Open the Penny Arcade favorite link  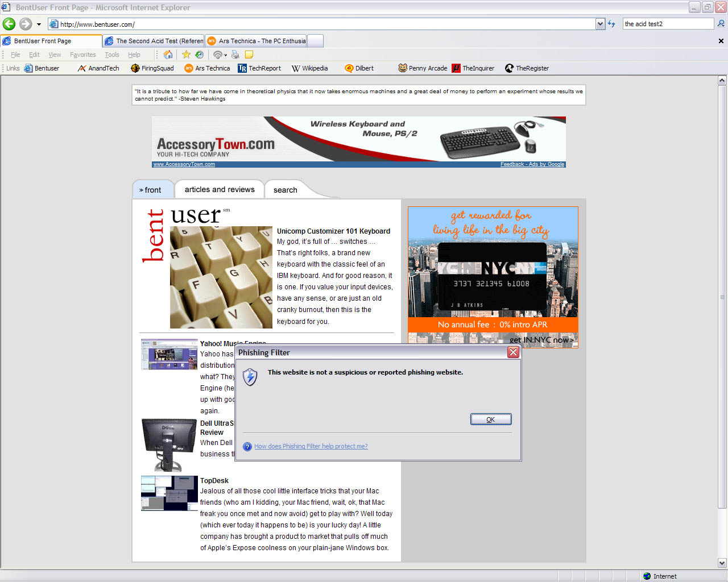tap(423, 68)
